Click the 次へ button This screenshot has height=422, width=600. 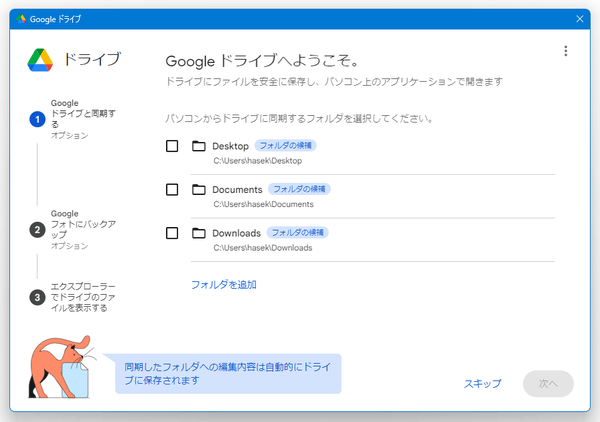pos(548,383)
